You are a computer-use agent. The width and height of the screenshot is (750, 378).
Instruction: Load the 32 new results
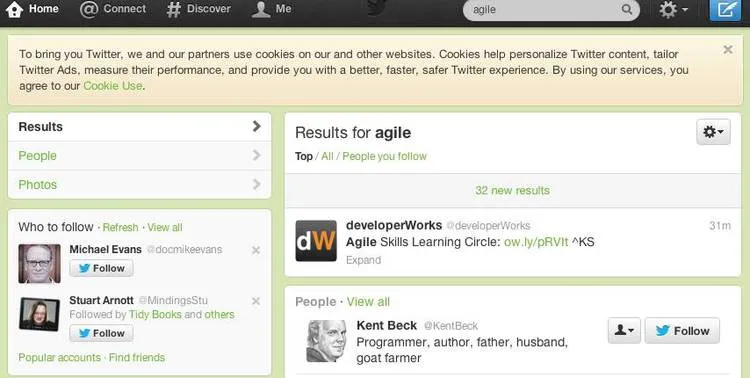click(x=512, y=190)
